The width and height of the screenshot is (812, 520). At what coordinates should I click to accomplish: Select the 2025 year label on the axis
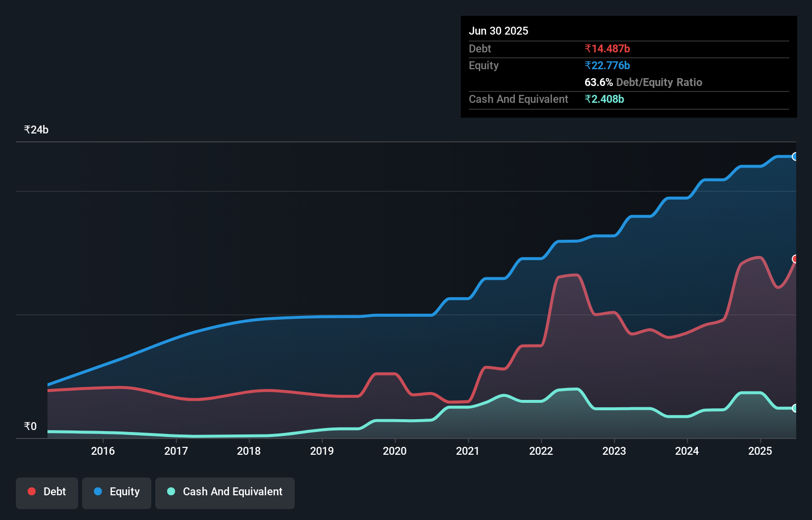761,451
